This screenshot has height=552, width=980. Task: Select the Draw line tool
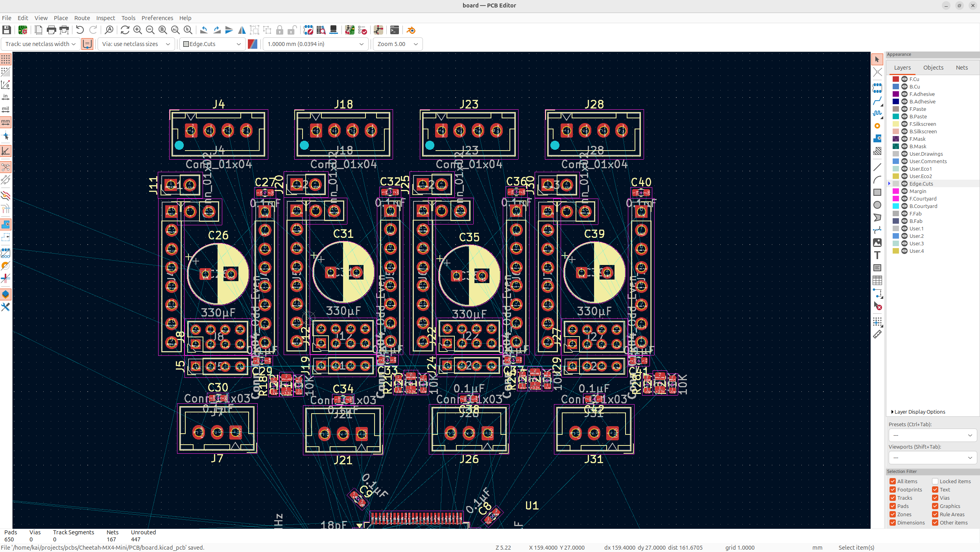877,167
